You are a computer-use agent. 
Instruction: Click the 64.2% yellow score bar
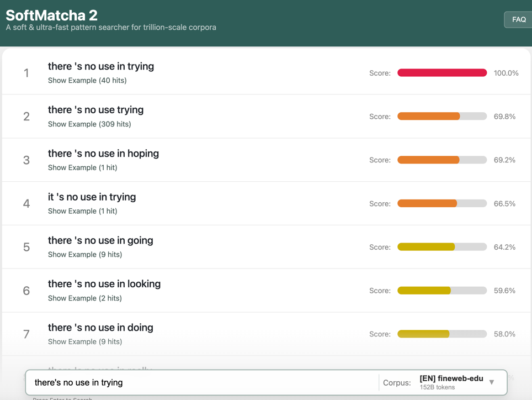click(442, 247)
